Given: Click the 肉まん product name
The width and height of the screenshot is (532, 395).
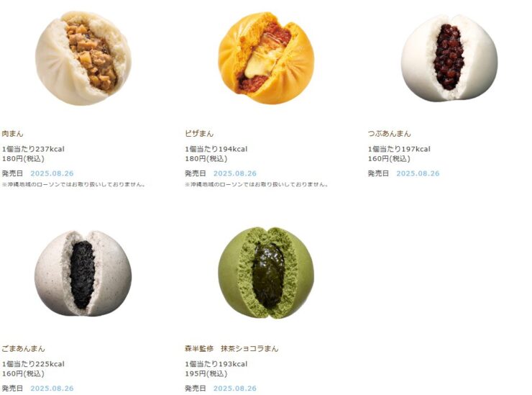Looking at the screenshot, I should coord(12,134).
